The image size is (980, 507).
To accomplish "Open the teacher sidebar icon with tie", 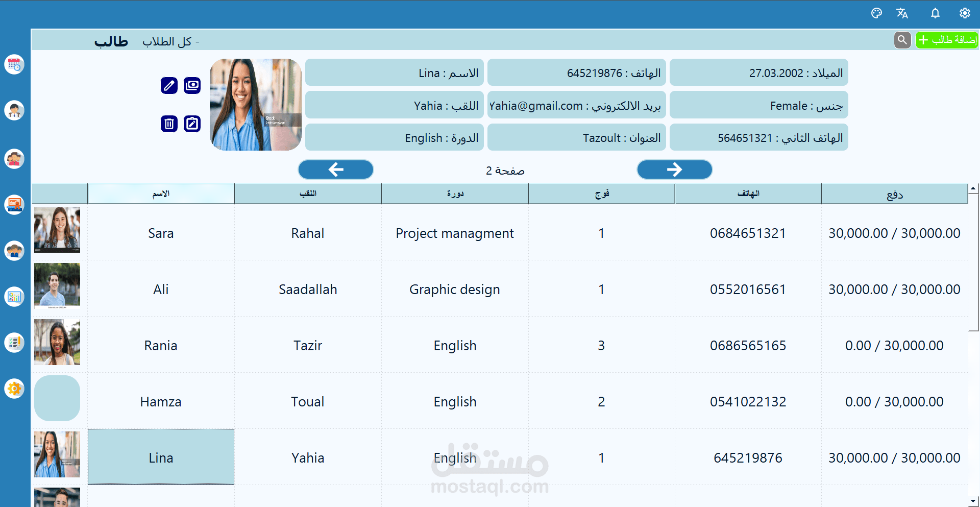I will [14, 110].
